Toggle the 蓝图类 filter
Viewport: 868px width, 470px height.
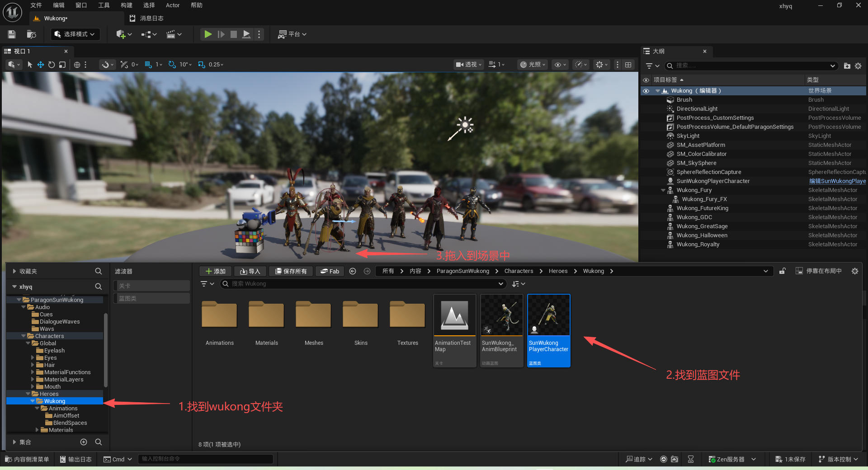point(151,298)
